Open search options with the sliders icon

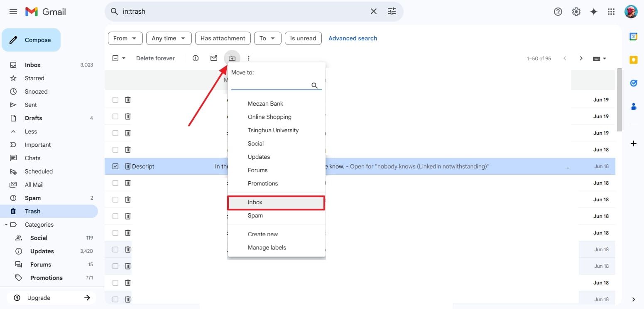coord(392,11)
